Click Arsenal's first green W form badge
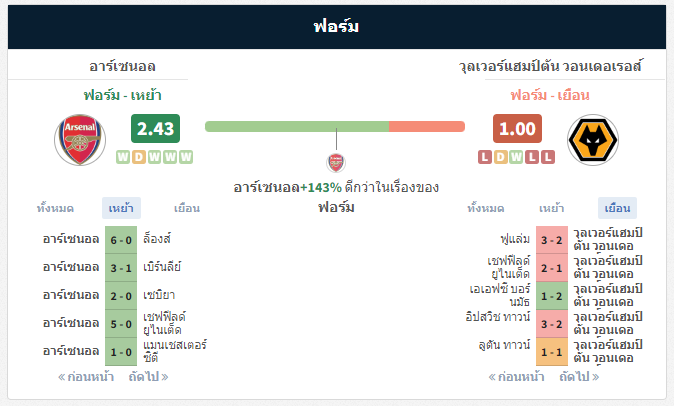The width and height of the screenshot is (674, 406). (x=123, y=157)
